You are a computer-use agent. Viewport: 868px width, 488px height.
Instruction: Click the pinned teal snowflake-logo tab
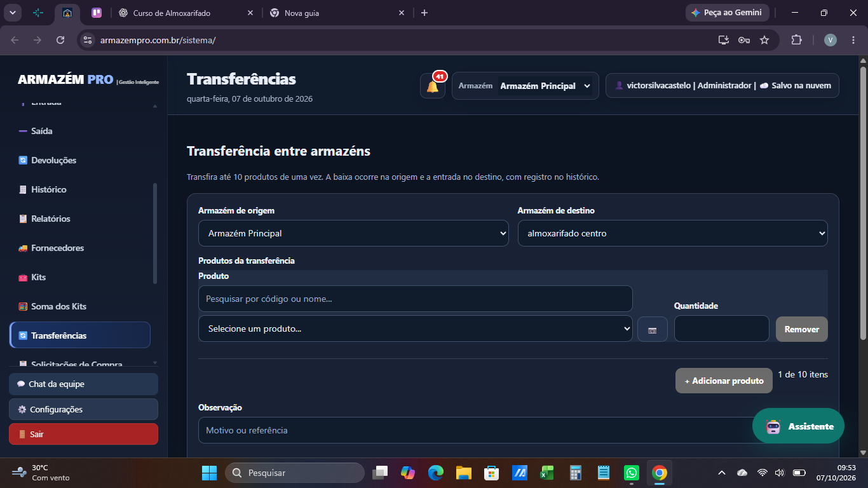pyautogui.click(x=38, y=13)
